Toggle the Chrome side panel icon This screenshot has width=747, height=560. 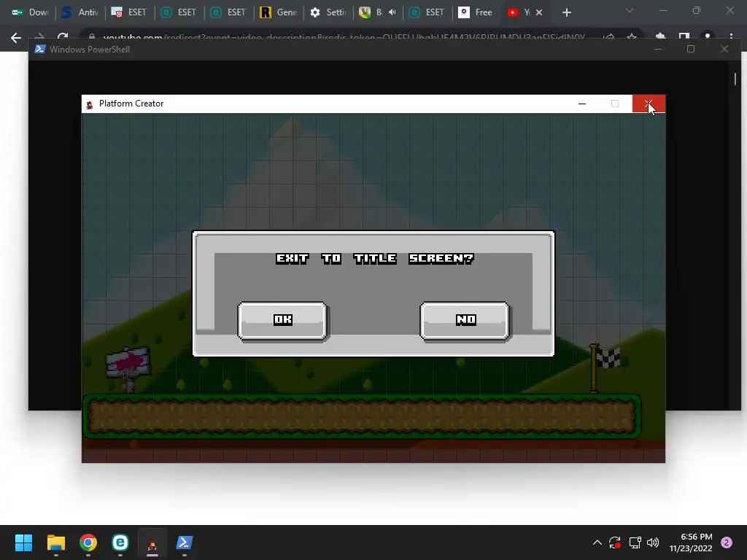click(x=684, y=37)
